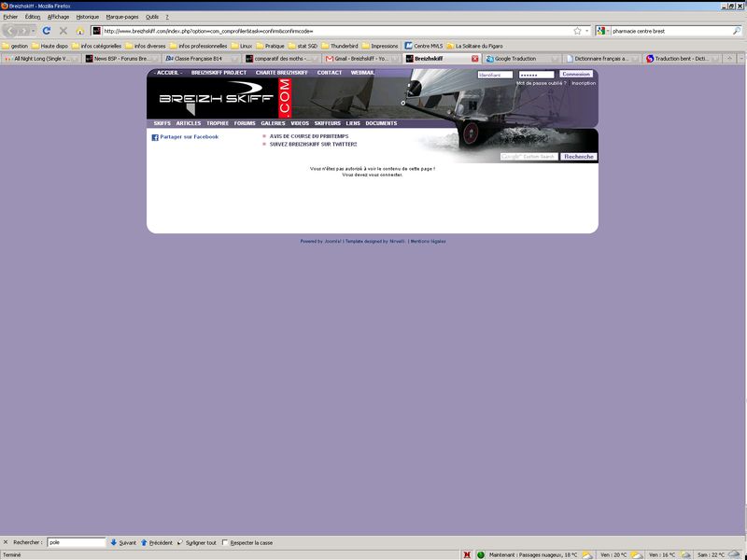The height and width of the screenshot is (560, 747).
Task: Switch to the News BSP Forums tab
Action: click(121, 59)
